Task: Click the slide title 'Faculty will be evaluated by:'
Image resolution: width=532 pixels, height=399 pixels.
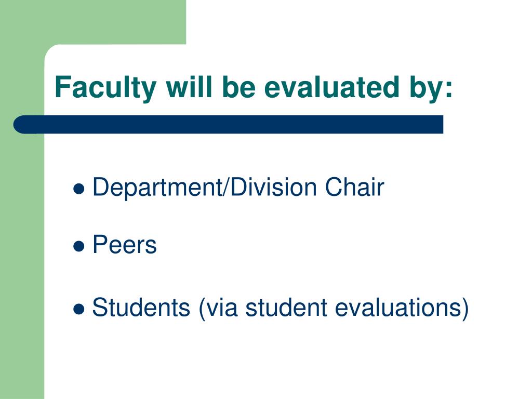Action: 254,88
